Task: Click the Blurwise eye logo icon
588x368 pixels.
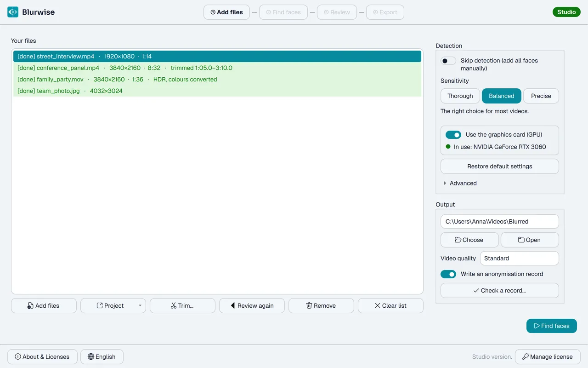Action: coord(13,12)
